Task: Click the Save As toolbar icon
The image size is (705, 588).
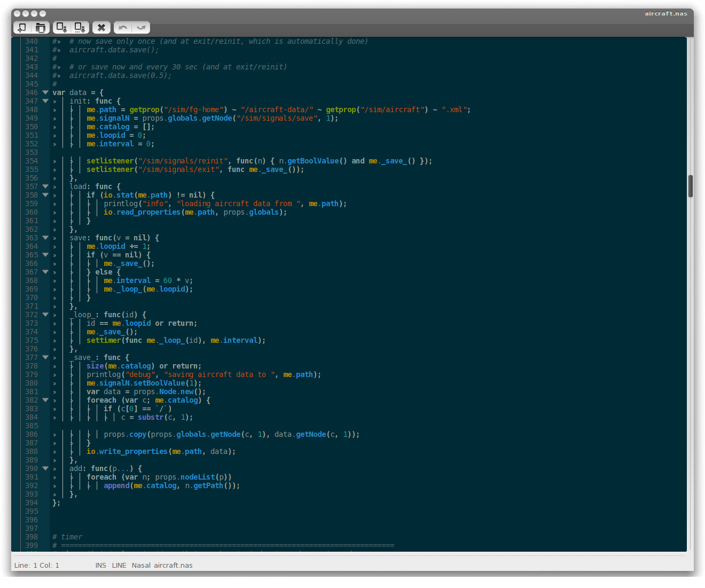Action: 80,27
